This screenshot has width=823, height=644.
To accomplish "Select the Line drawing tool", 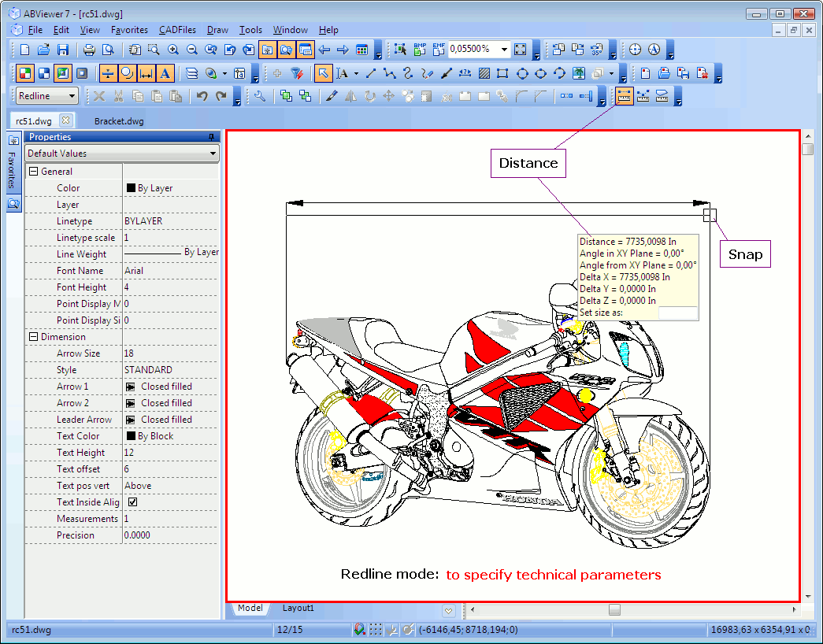I will tap(371, 73).
